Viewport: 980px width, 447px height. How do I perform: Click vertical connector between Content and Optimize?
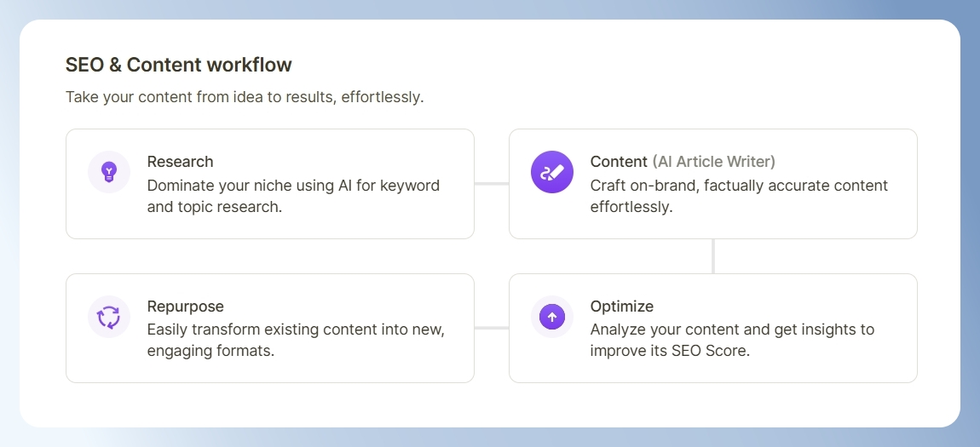[x=713, y=256]
